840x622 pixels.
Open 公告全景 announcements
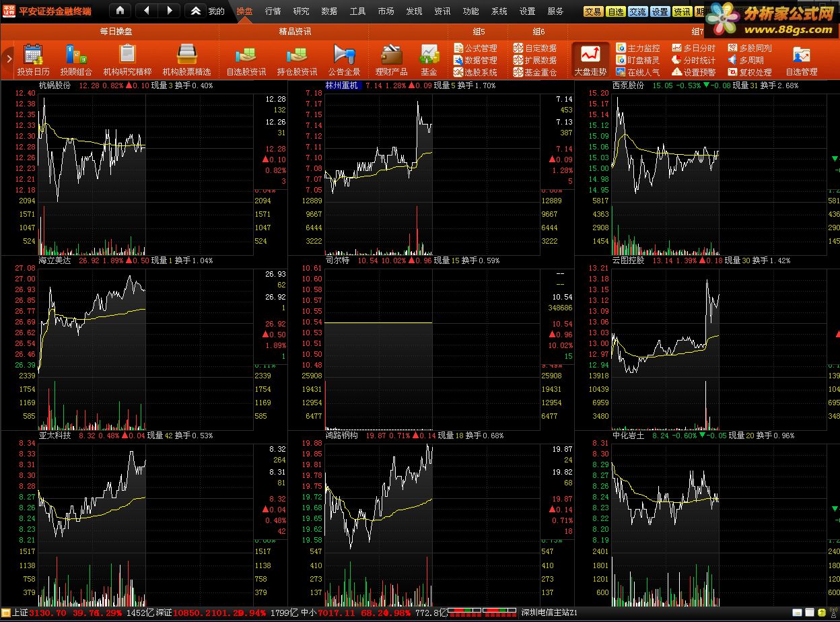(x=344, y=60)
